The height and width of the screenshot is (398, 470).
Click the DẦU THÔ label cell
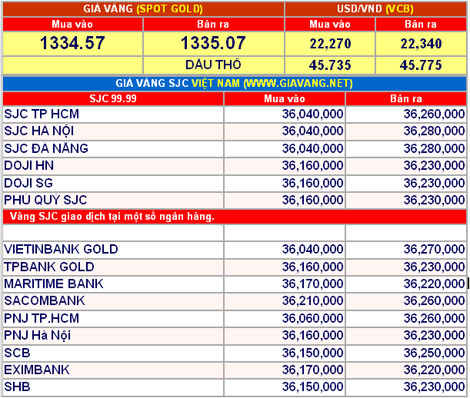(x=213, y=65)
